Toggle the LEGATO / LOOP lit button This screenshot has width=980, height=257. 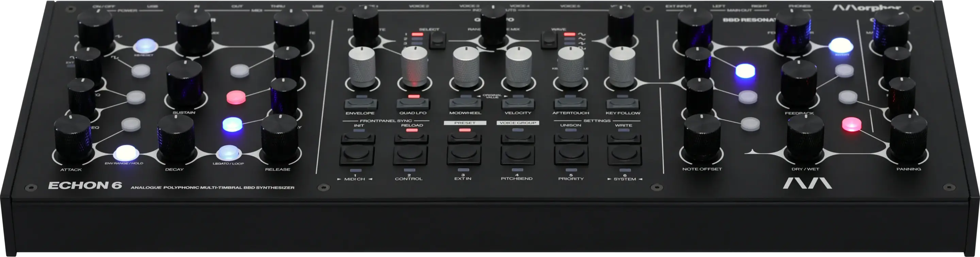pyautogui.click(x=229, y=153)
